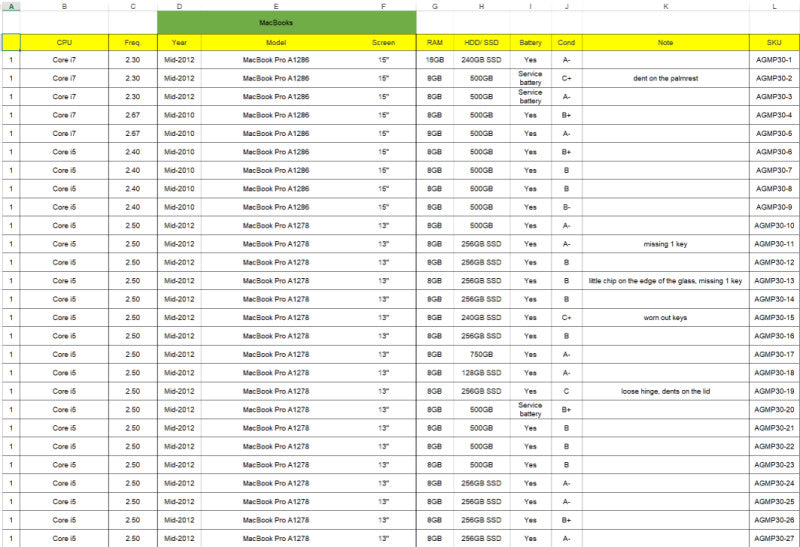
Task: Select the 'loose hinge, dents on the lid' cell
Action: point(665,391)
